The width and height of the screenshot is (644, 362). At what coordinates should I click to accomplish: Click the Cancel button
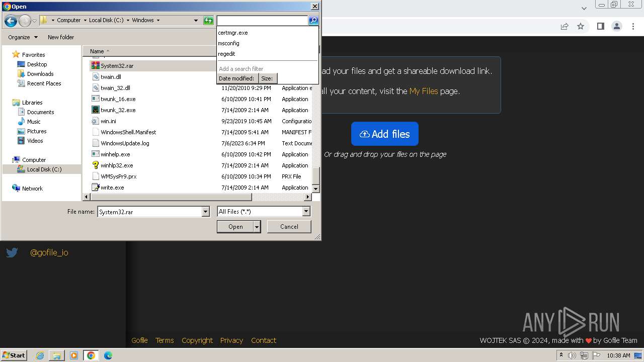[x=289, y=227]
